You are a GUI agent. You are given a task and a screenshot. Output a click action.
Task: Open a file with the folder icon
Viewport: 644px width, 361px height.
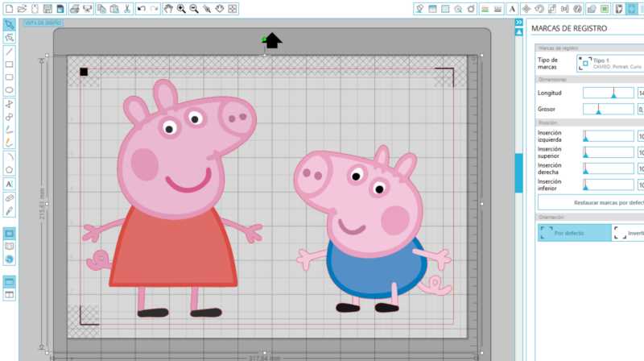click(x=22, y=9)
